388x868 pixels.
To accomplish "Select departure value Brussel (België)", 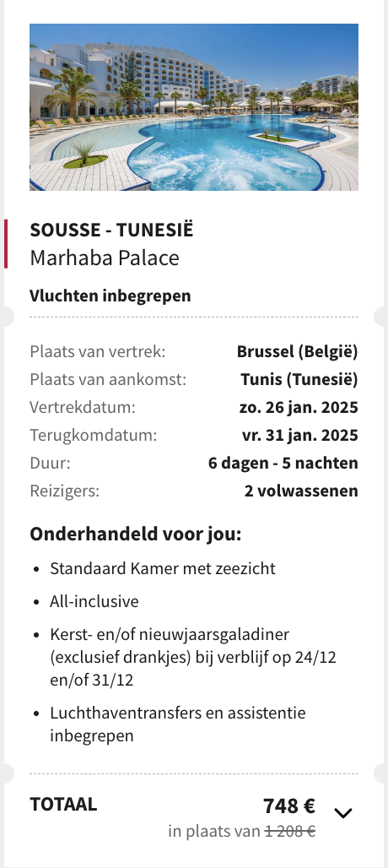I will (x=298, y=351).
